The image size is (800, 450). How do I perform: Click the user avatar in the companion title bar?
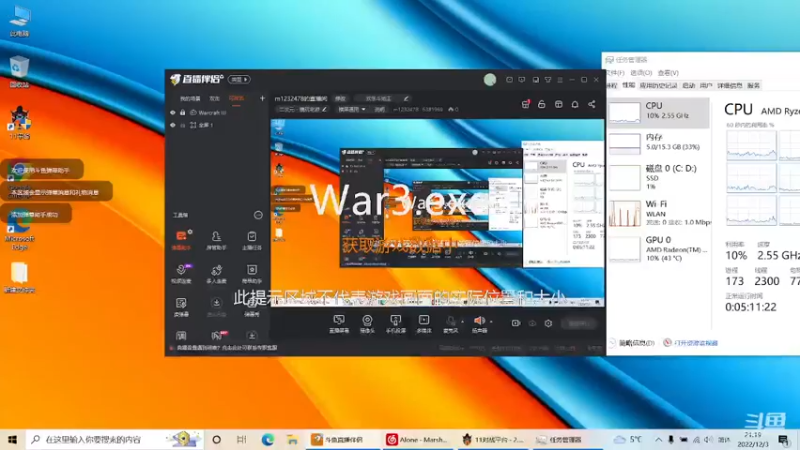(x=490, y=80)
